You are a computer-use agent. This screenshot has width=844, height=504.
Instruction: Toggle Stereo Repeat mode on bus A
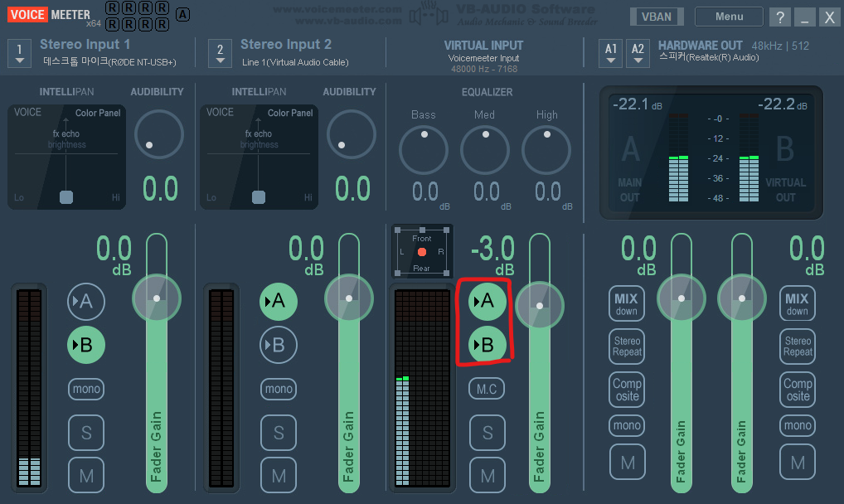click(627, 346)
